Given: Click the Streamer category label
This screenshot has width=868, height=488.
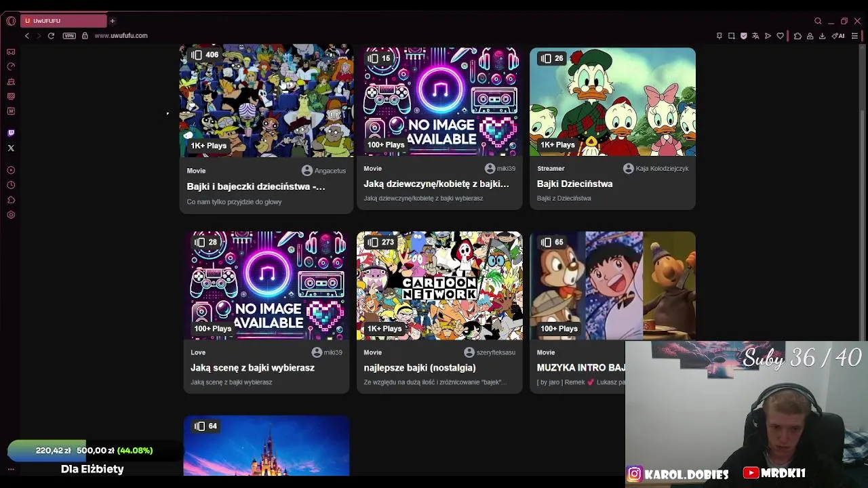Looking at the screenshot, I should coord(551,168).
